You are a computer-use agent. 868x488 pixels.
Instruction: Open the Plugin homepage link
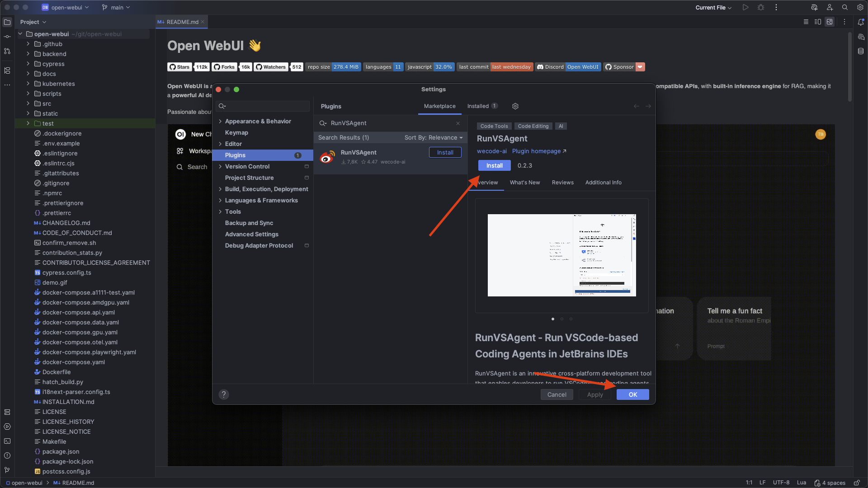539,151
